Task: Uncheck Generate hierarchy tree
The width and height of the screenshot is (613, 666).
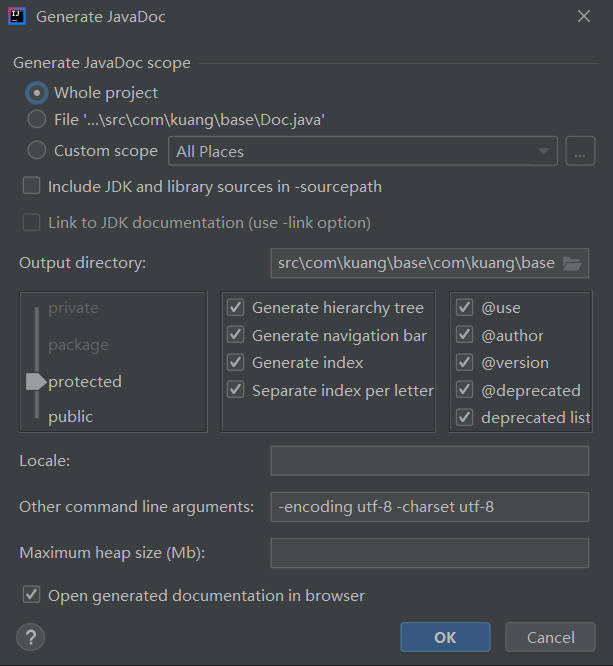Action: 235,308
